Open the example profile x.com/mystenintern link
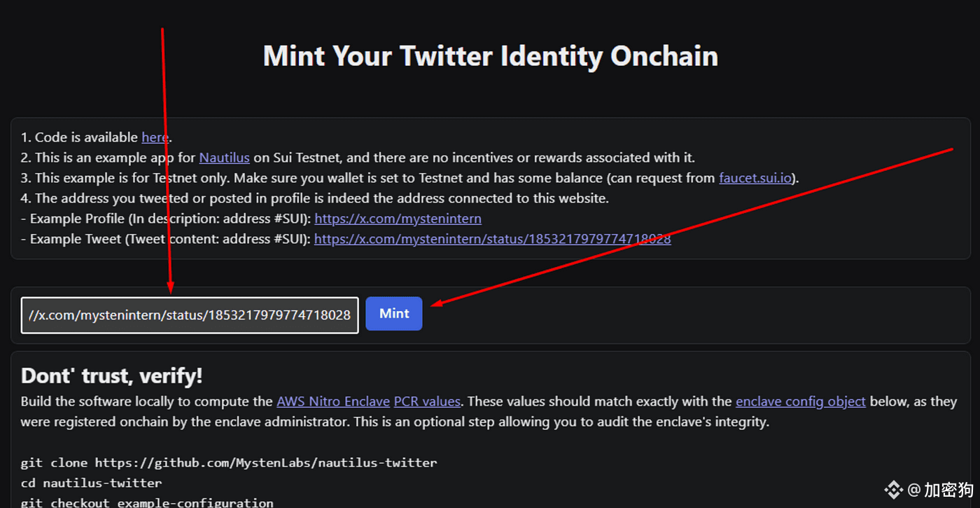The height and width of the screenshot is (508, 980). [398, 219]
